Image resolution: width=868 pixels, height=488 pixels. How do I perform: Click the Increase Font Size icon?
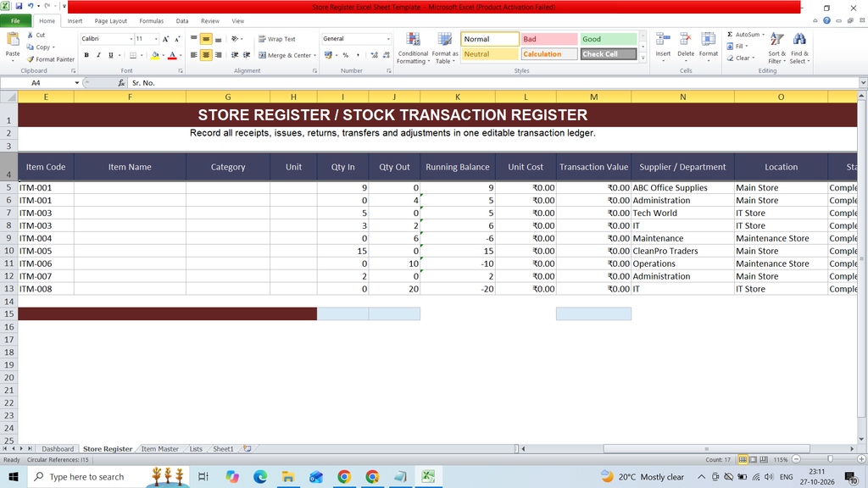[x=165, y=39]
